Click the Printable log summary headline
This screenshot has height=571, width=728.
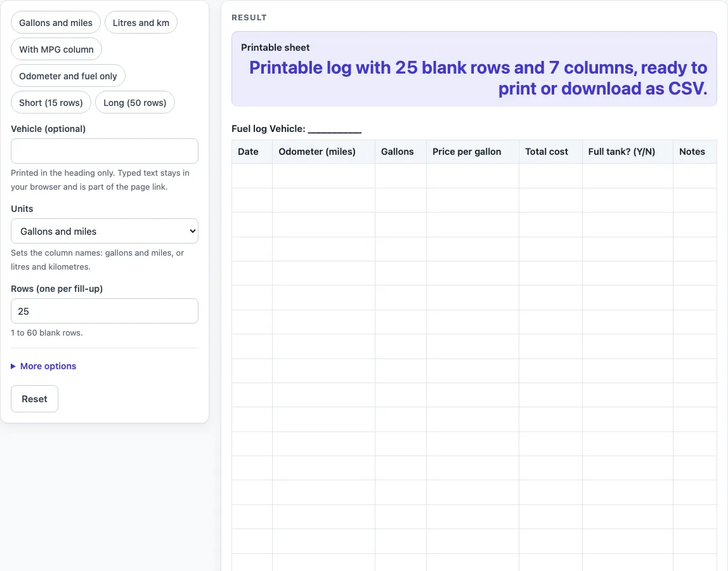[478, 78]
